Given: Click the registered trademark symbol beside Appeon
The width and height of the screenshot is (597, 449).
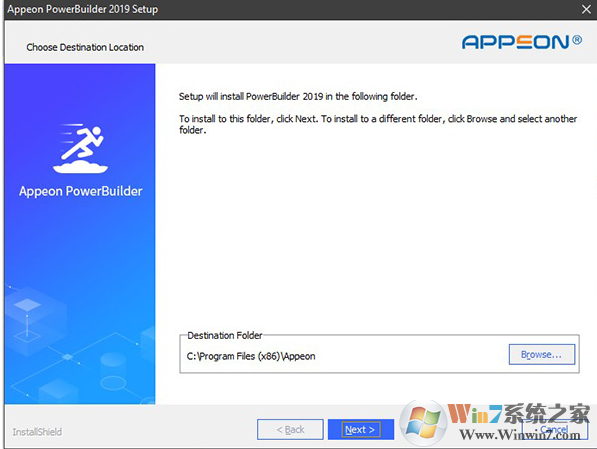Looking at the screenshot, I should coord(577,40).
